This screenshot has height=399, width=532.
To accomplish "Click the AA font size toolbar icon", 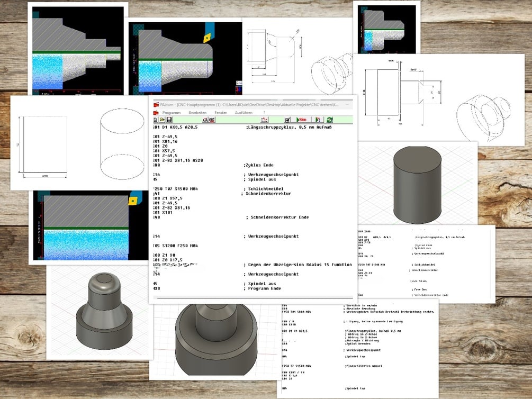I will click(x=205, y=120).
